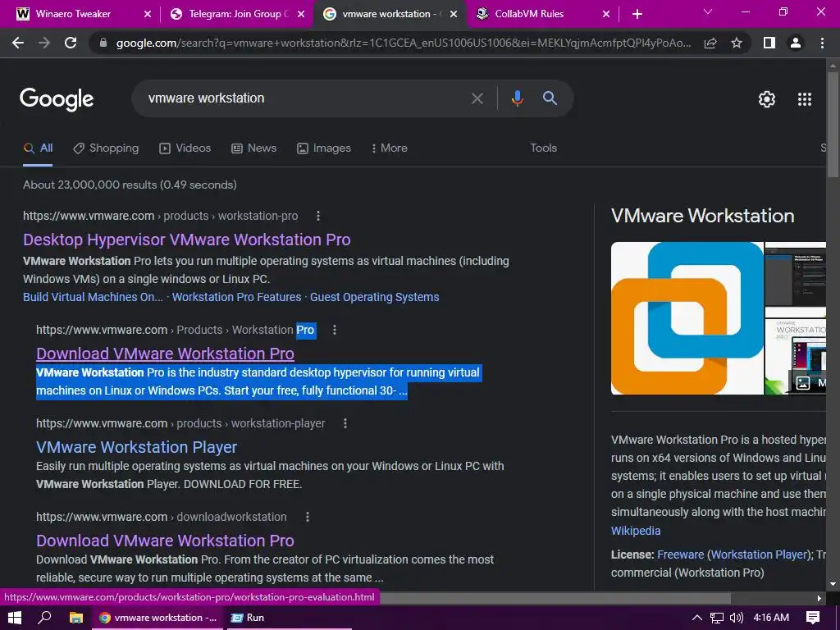Open the Google apps grid
The height and width of the screenshot is (630, 840).
[x=805, y=99]
